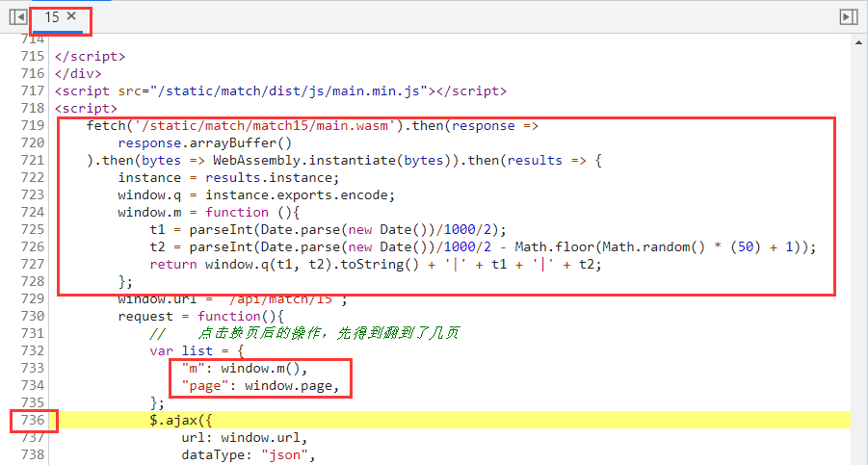
Task: Click the "m": window.m() entry
Action: point(245,368)
